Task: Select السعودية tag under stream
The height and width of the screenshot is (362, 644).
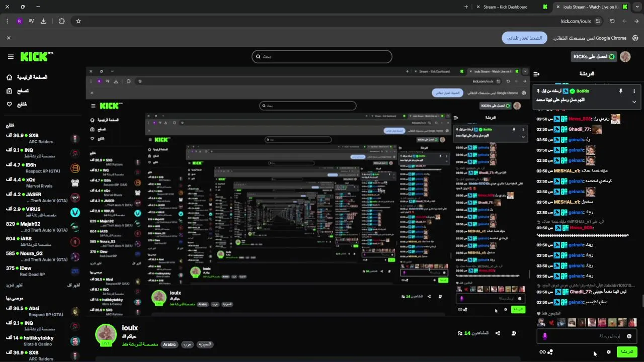Action: point(205,344)
